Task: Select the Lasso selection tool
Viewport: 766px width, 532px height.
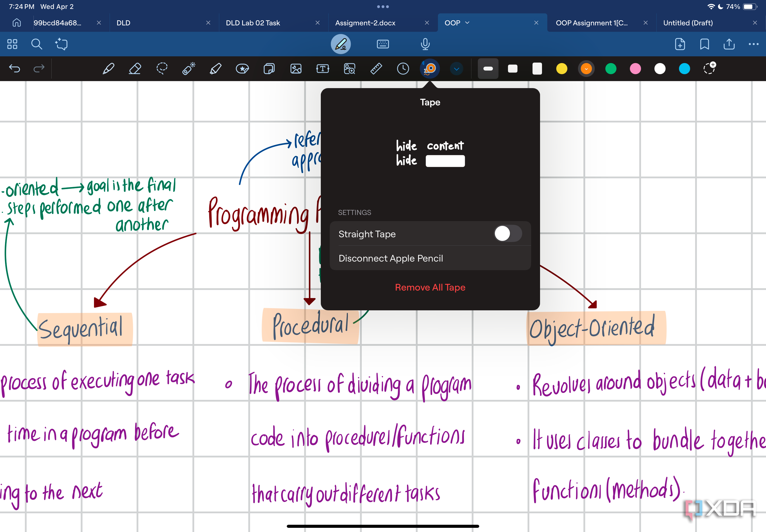Action: (162, 69)
